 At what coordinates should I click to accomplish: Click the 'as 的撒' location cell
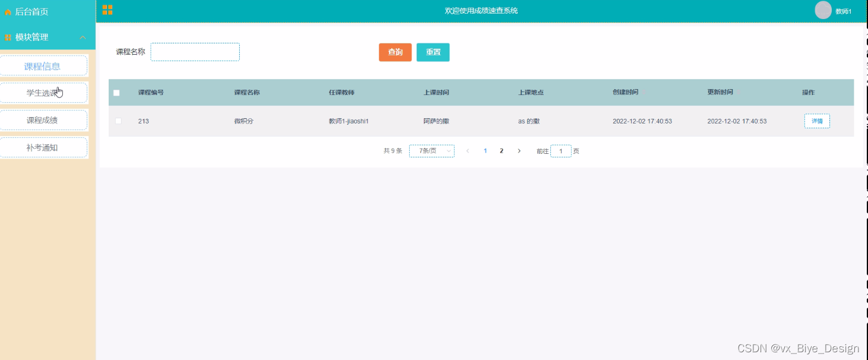click(x=529, y=121)
